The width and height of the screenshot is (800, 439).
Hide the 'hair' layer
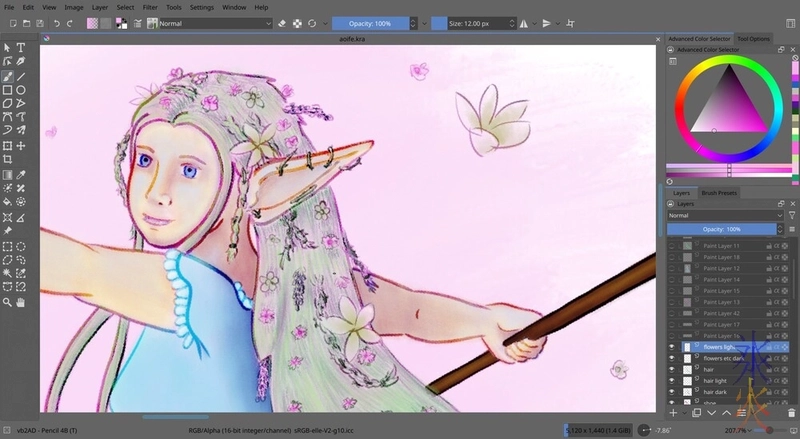(672, 369)
